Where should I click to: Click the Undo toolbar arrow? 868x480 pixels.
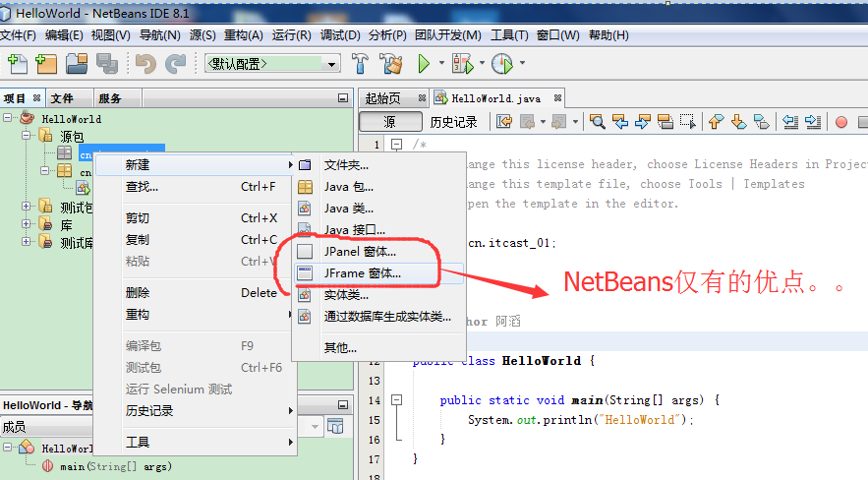[x=145, y=64]
